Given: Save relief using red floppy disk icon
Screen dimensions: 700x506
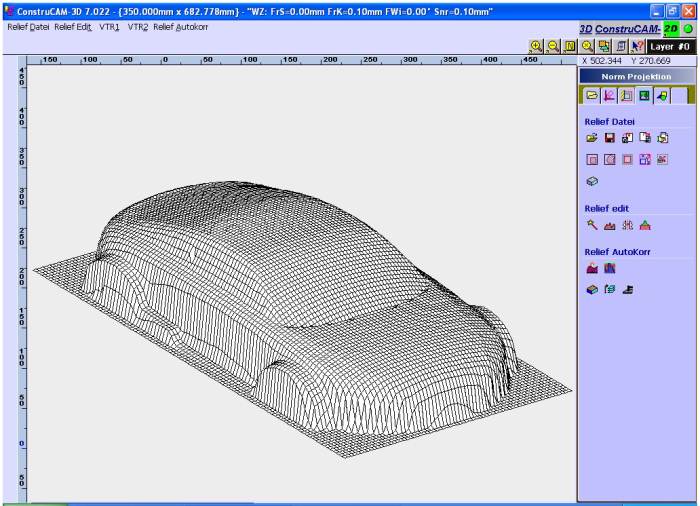Looking at the screenshot, I should point(608,138).
